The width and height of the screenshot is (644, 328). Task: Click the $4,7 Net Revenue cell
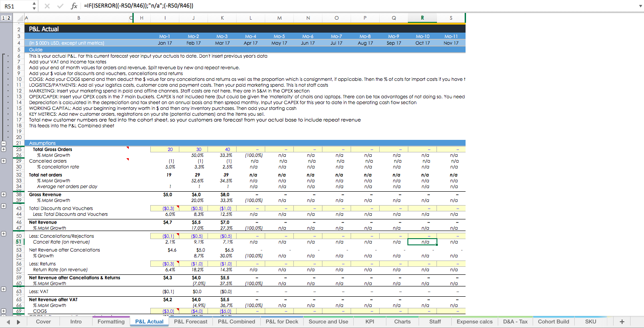coord(165,222)
